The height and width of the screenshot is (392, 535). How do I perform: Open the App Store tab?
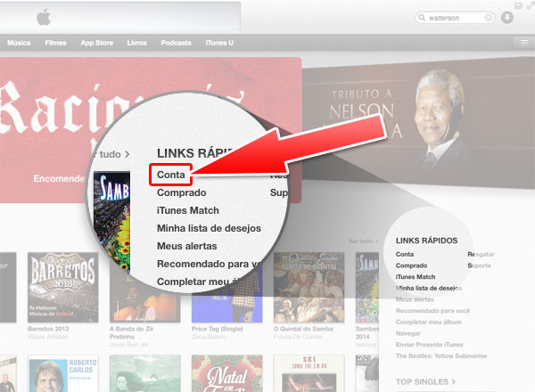(x=97, y=43)
